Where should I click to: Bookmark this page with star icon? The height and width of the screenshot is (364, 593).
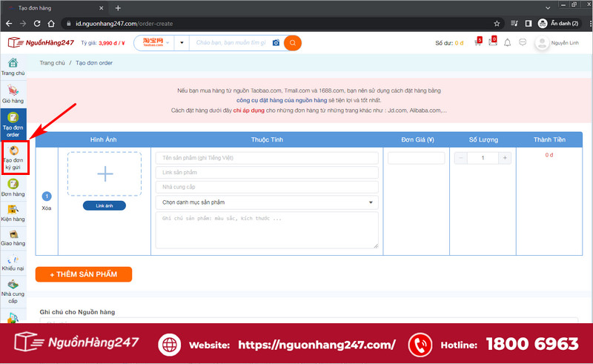pyautogui.click(x=497, y=24)
